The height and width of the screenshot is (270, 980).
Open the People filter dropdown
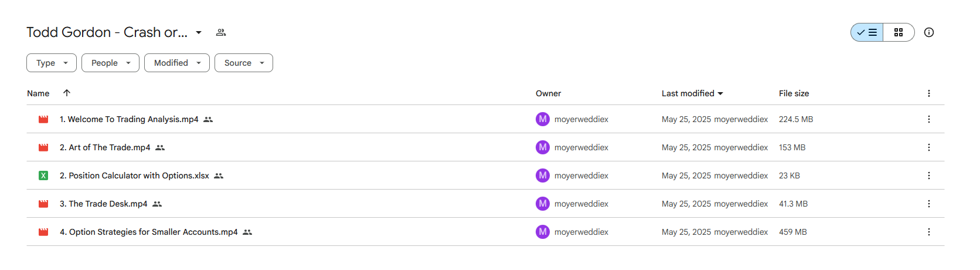pos(110,63)
